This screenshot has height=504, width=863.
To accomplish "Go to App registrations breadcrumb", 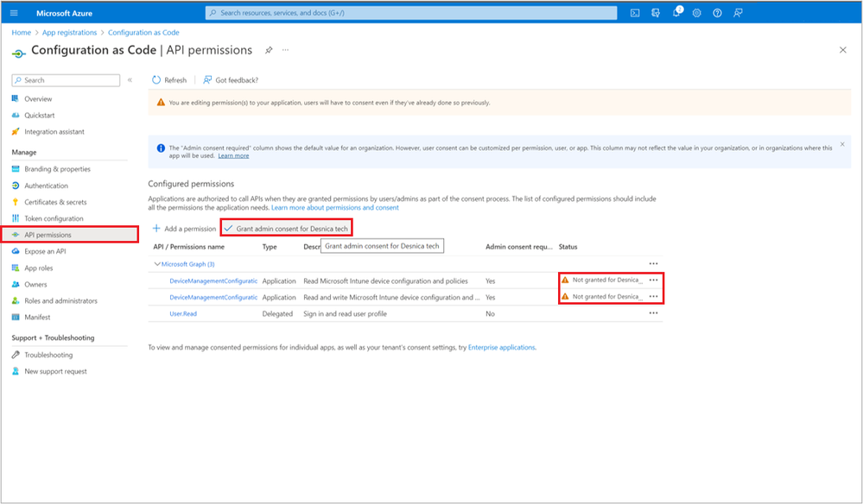I will [69, 33].
